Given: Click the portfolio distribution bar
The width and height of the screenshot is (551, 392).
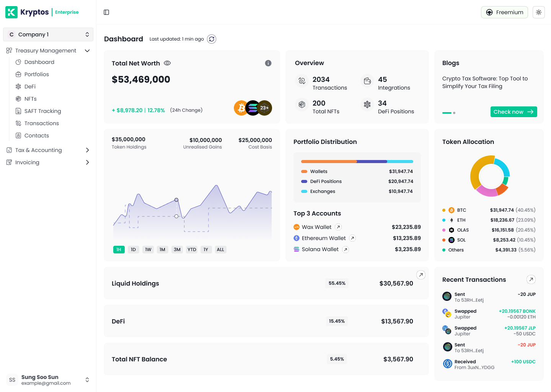Looking at the screenshot, I should coord(357,162).
